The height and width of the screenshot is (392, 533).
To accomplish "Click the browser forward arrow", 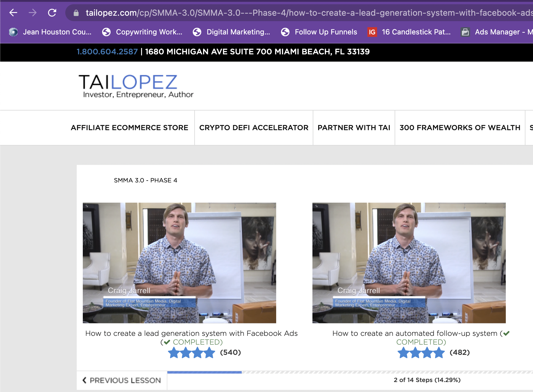I will (x=33, y=13).
